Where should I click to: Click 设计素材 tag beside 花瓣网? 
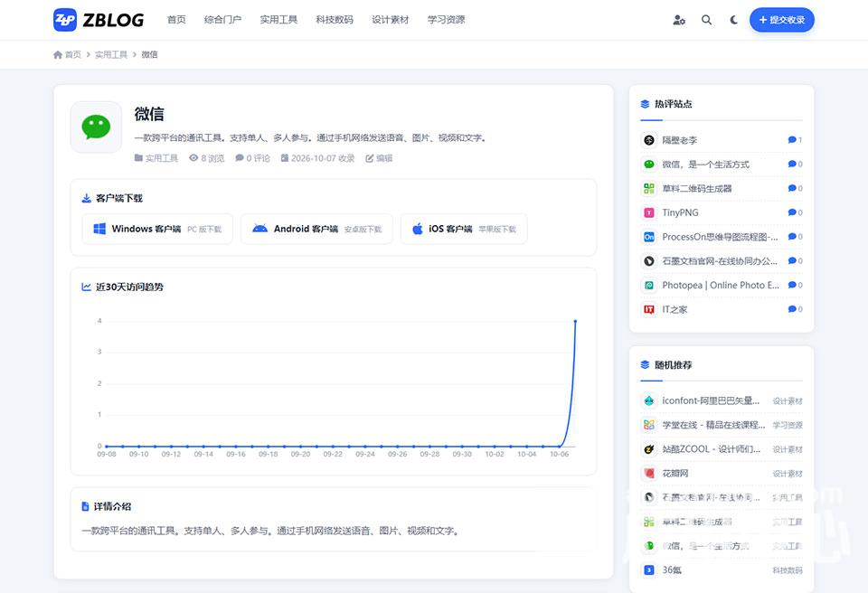pos(788,474)
